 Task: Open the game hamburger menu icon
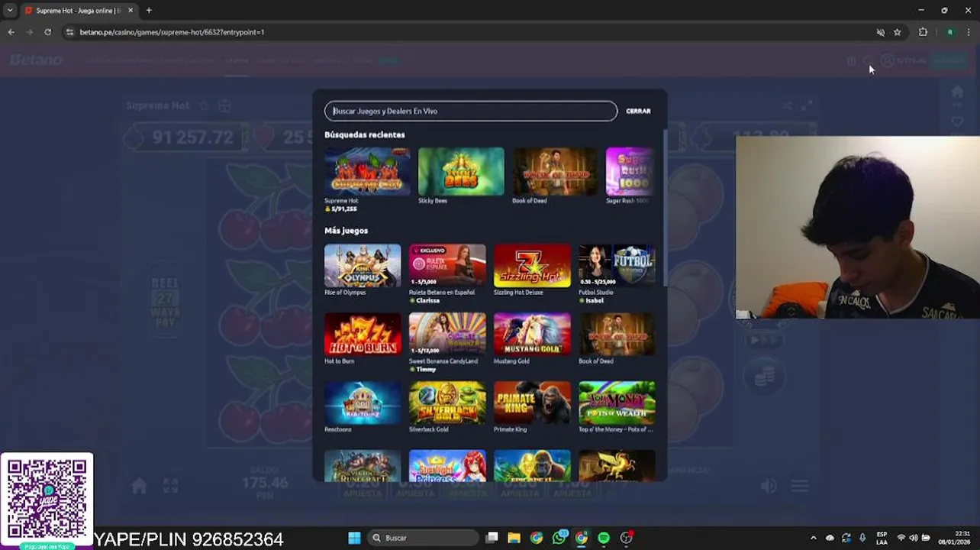pyautogui.click(x=799, y=487)
